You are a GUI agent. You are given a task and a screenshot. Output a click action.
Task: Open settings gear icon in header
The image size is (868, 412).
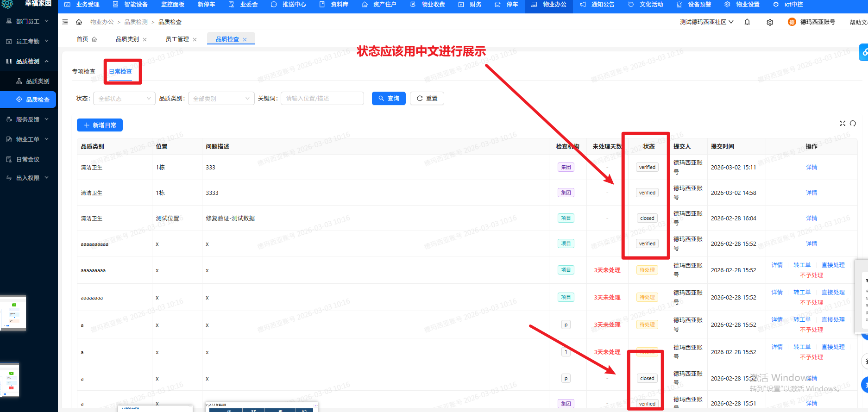click(x=770, y=22)
